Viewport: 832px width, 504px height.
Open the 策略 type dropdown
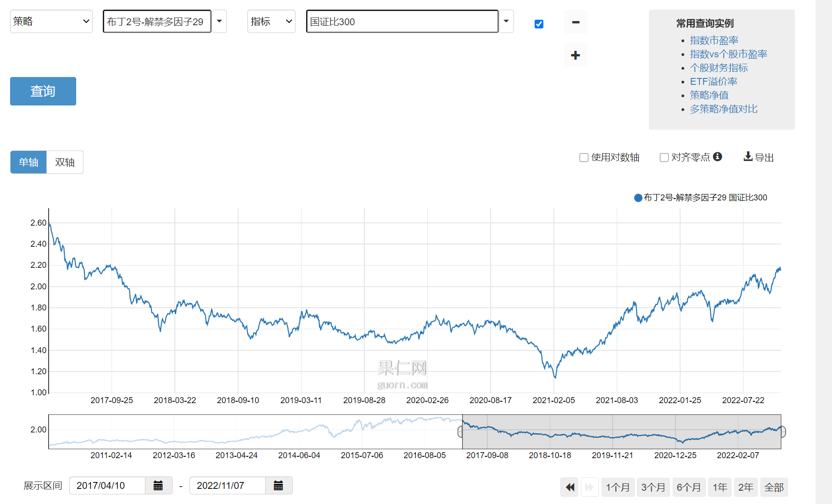[x=51, y=22]
